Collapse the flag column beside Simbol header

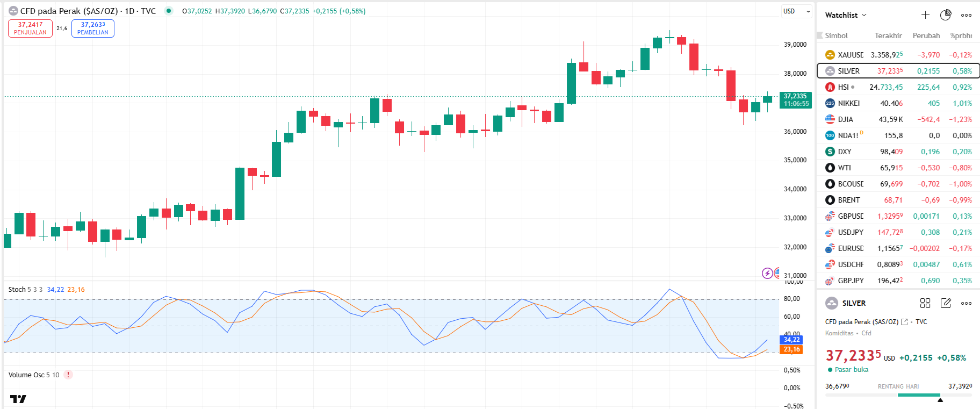pos(820,35)
